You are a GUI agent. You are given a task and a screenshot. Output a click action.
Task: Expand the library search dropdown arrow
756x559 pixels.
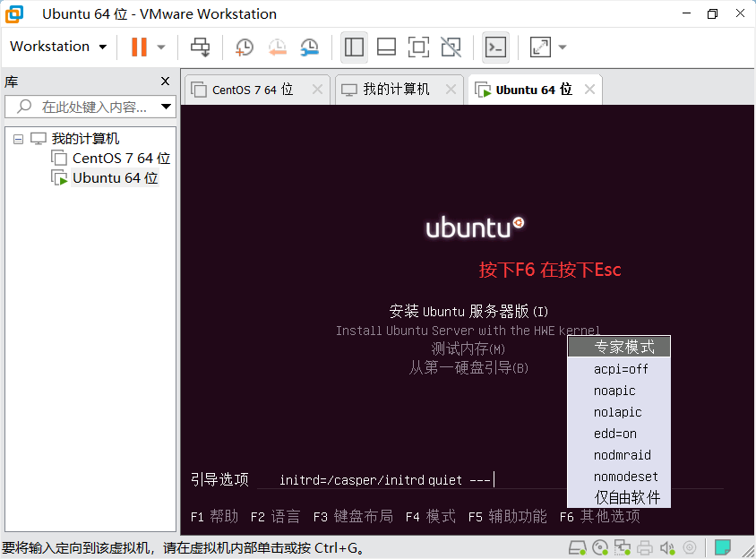tap(167, 107)
